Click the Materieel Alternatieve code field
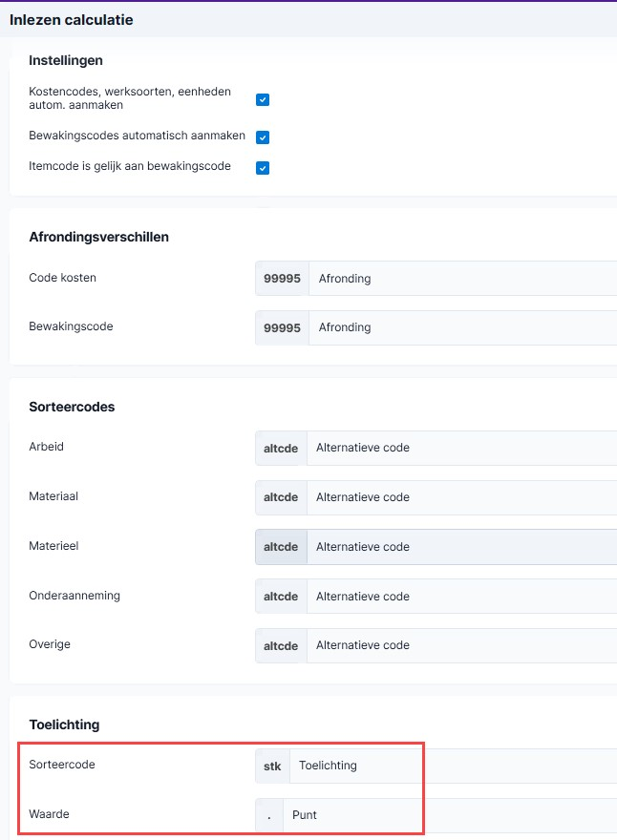Image resolution: width=617 pixels, height=840 pixels. pos(436,547)
